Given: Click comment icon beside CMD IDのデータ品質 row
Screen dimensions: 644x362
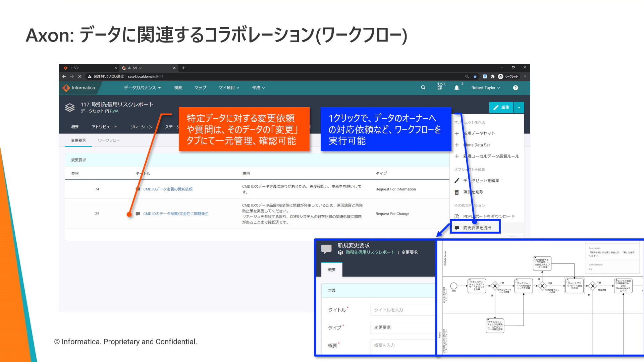Looking at the screenshot, I should (x=138, y=214).
